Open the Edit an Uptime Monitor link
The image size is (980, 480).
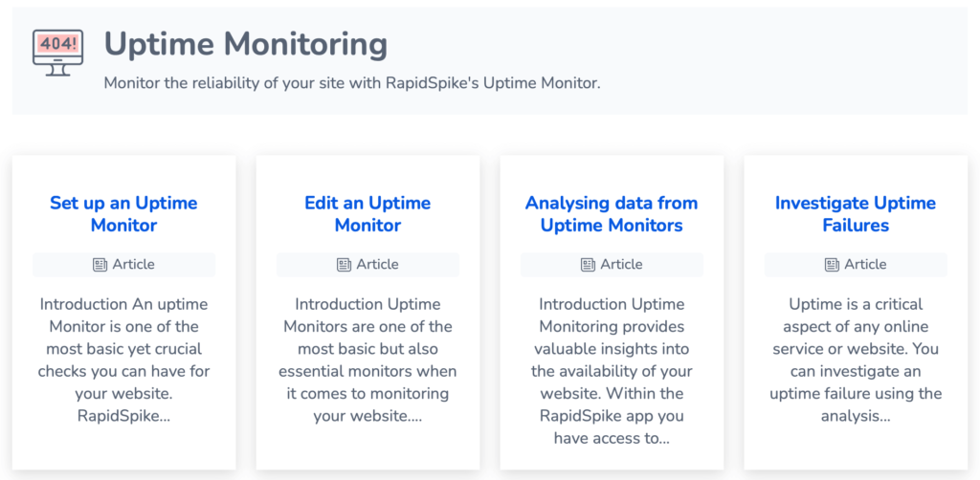[367, 214]
